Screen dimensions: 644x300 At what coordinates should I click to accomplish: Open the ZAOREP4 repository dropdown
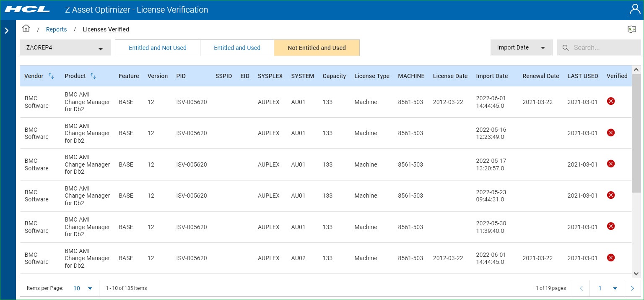pyautogui.click(x=65, y=48)
